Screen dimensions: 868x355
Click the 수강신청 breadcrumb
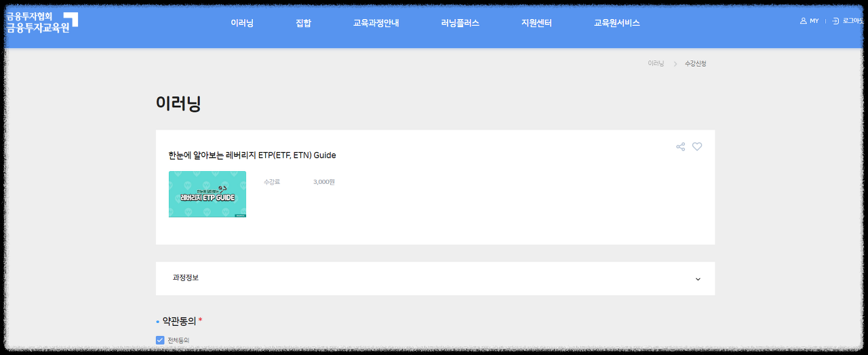(x=696, y=63)
